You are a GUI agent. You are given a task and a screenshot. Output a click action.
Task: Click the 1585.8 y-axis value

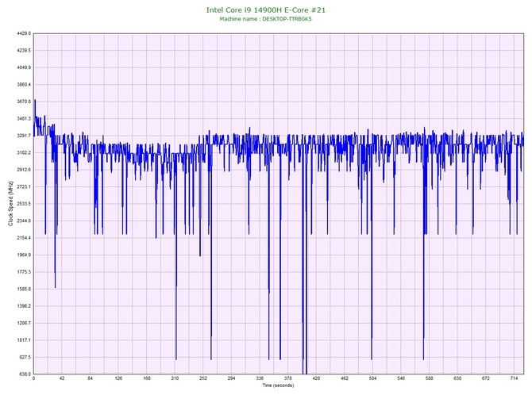(24, 290)
